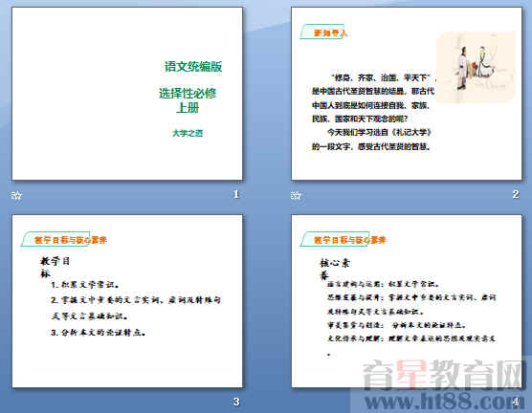Click slide number 1 label

[236, 194]
